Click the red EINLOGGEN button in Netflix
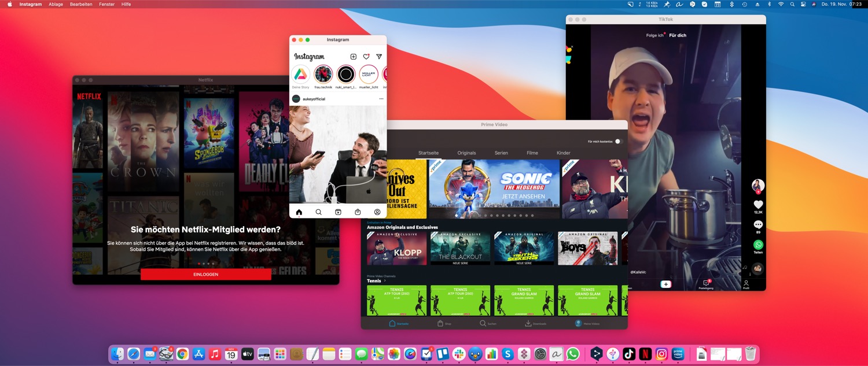868x366 pixels. click(x=205, y=274)
